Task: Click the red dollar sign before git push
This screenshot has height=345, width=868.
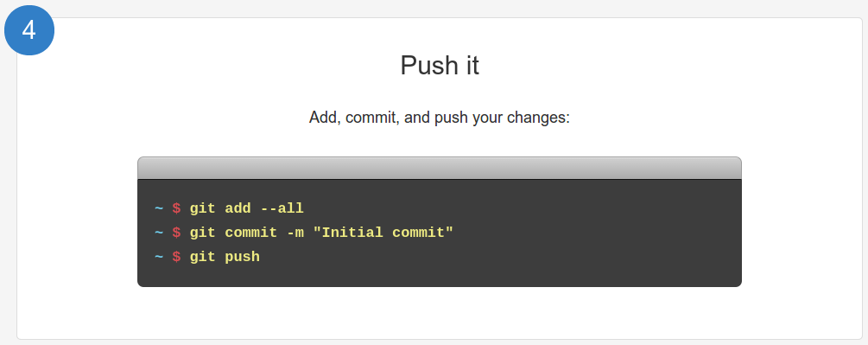Action: coord(176,257)
